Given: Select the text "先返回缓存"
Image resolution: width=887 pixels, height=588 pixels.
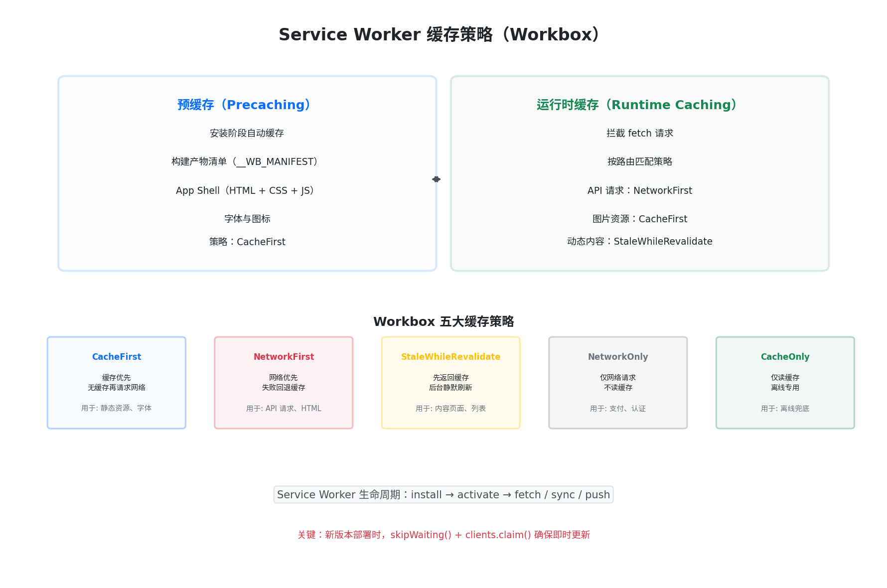Looking at the screenshot, I should point(451,378).
